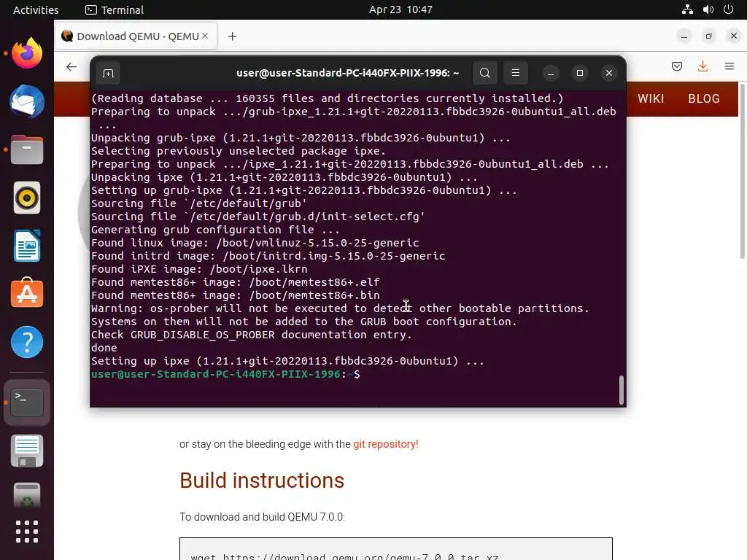
Task: Open the Trash icon in dock
Action: coord(27,495)
